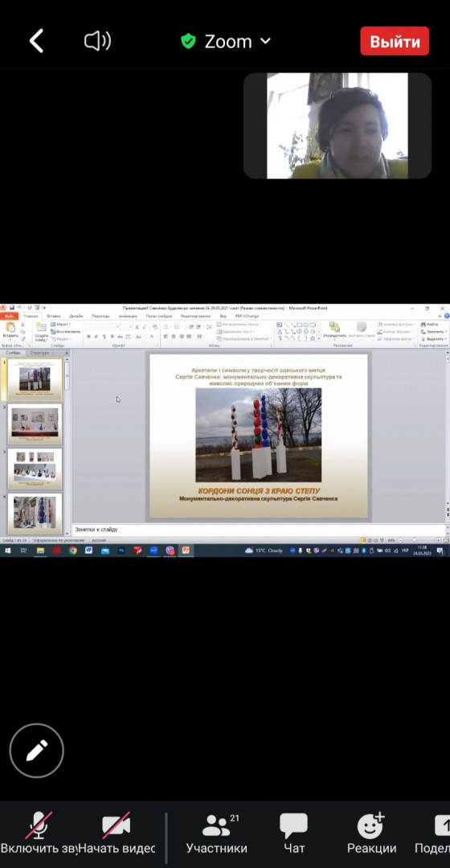Open the font name combo box
The image size is (450, 868).
click(101, 327)
